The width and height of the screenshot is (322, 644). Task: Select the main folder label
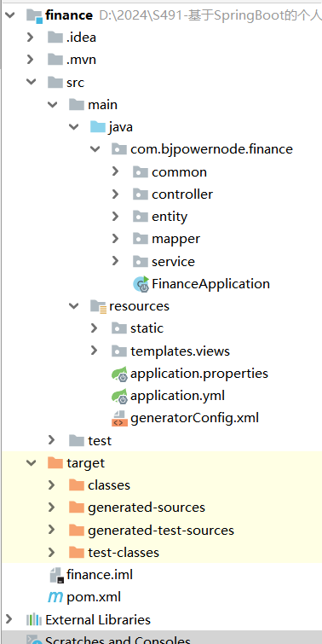(102, 105)
